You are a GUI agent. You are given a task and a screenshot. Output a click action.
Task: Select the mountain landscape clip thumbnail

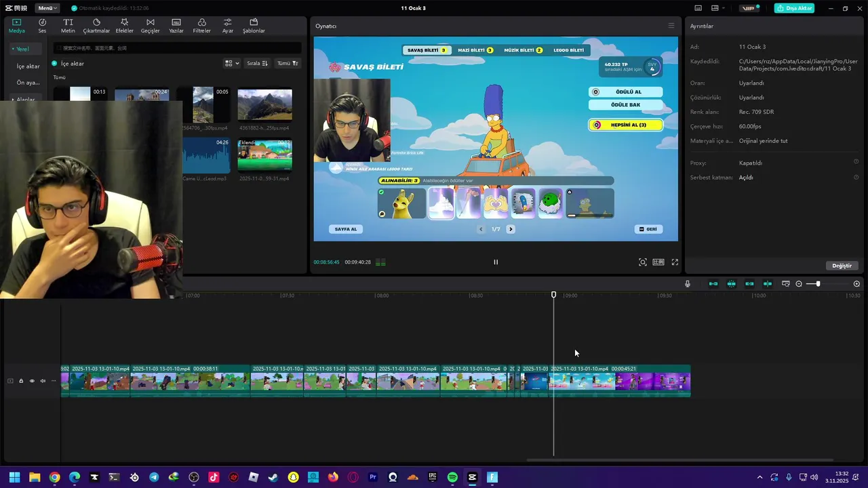(x=264, y=105)
